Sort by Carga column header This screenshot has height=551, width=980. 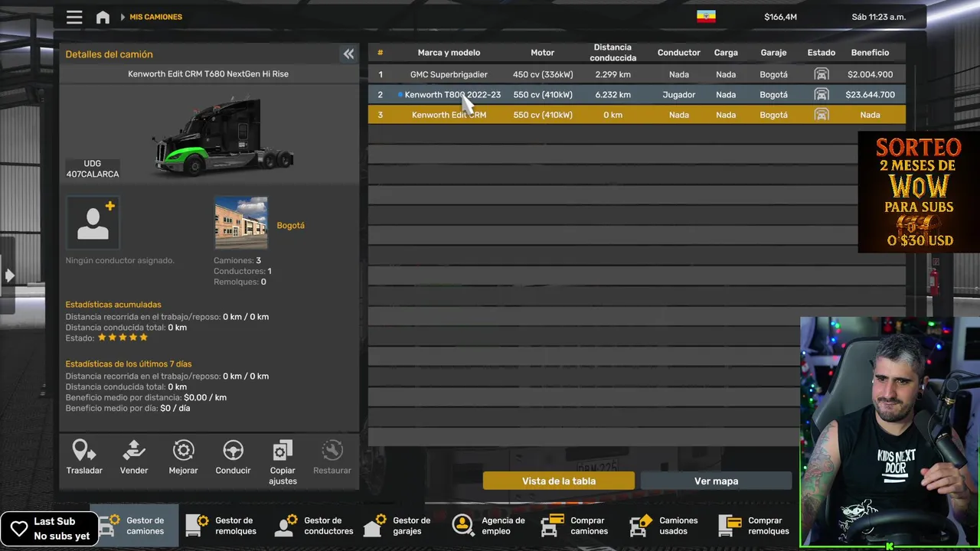click(x=726, y=53)
